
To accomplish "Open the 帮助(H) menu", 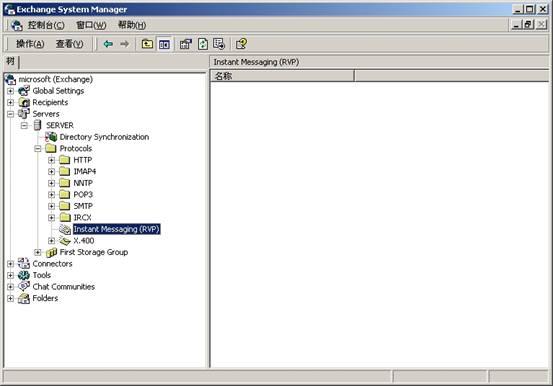I will point(132,25).
